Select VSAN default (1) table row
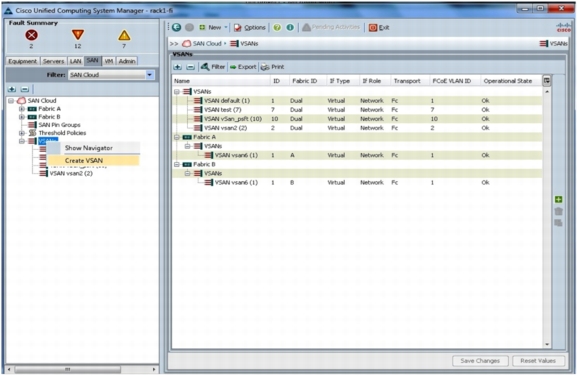Viewport: 578px width, 377px height. click(x=357, y=101)
